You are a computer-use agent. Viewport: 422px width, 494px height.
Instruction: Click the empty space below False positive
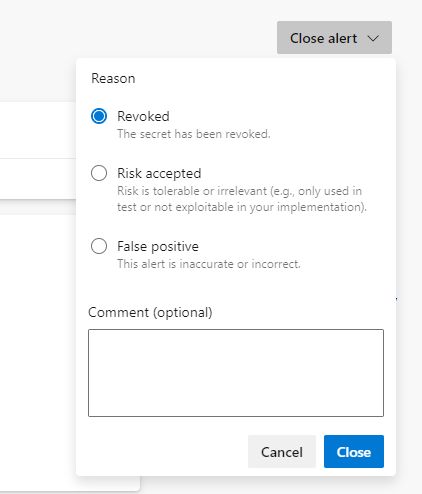236,287
